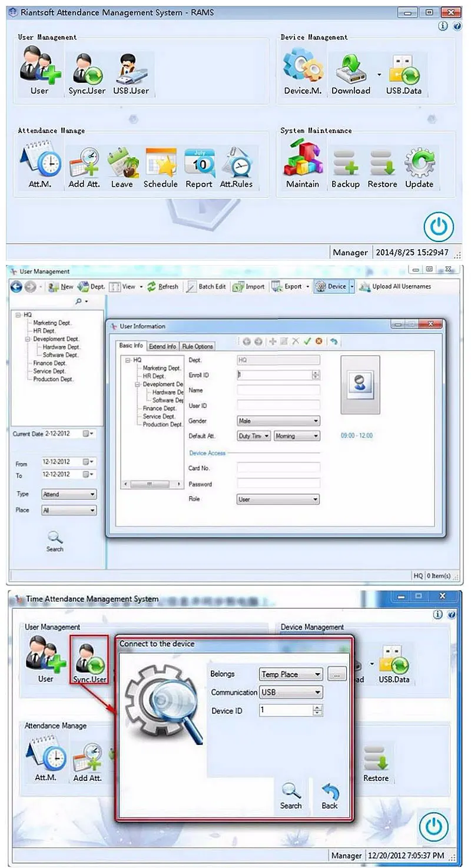The width and height of the screenshot is (471, 868).
Task: Click the Name input field
Action: pos(278,390)
